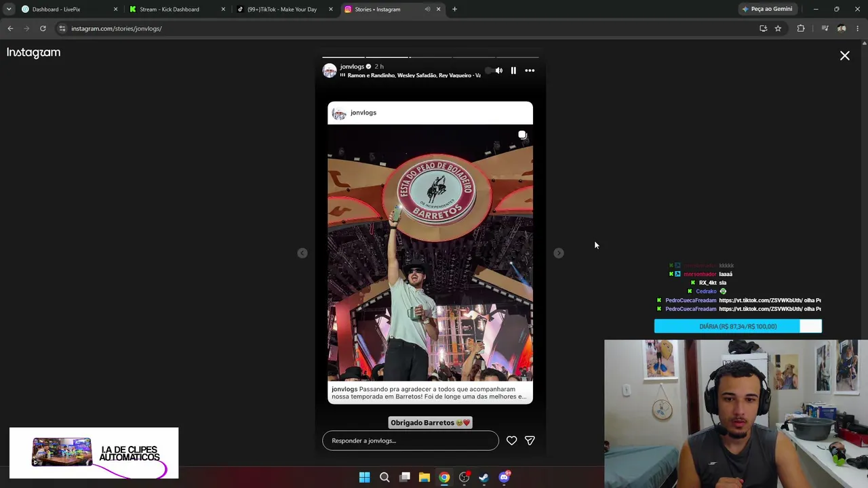The height and width of the screenshot is (488, 868).
Task: Open File Explorer from the taskbar
Action: click(425, 477)
